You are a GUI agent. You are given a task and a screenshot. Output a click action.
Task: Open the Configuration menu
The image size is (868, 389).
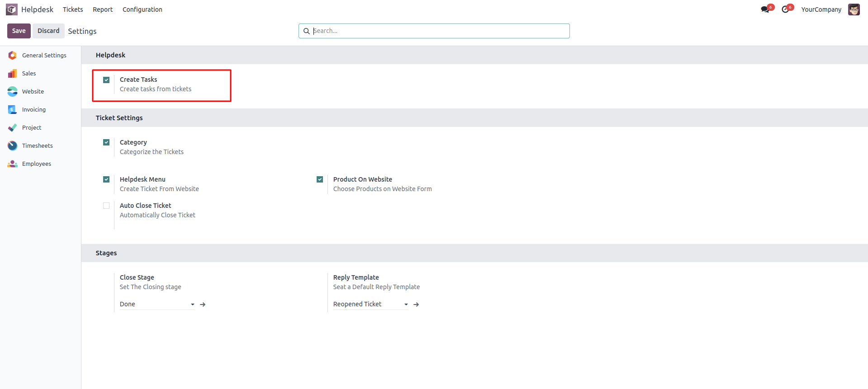(142, 9)
